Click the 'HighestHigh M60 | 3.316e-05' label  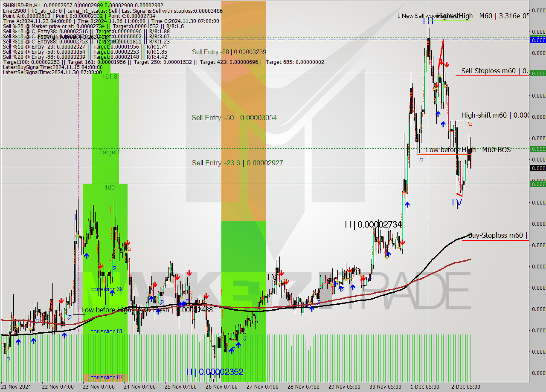pyautogui.click(x=483, y=16)
